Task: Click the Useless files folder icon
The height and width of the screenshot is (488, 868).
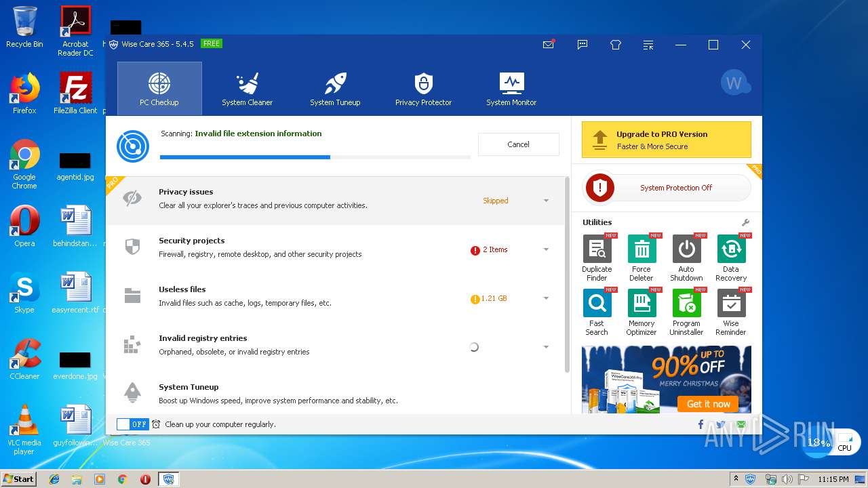Action: point(132,296)
